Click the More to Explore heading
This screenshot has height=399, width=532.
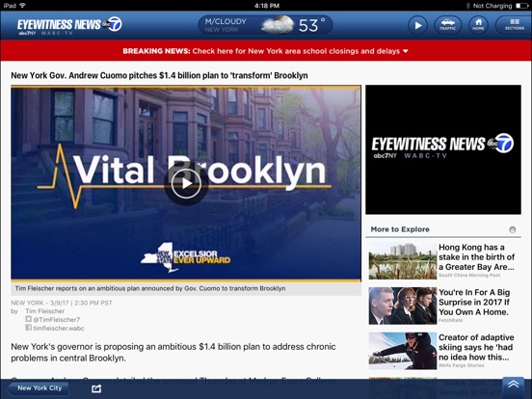[400, 229]
